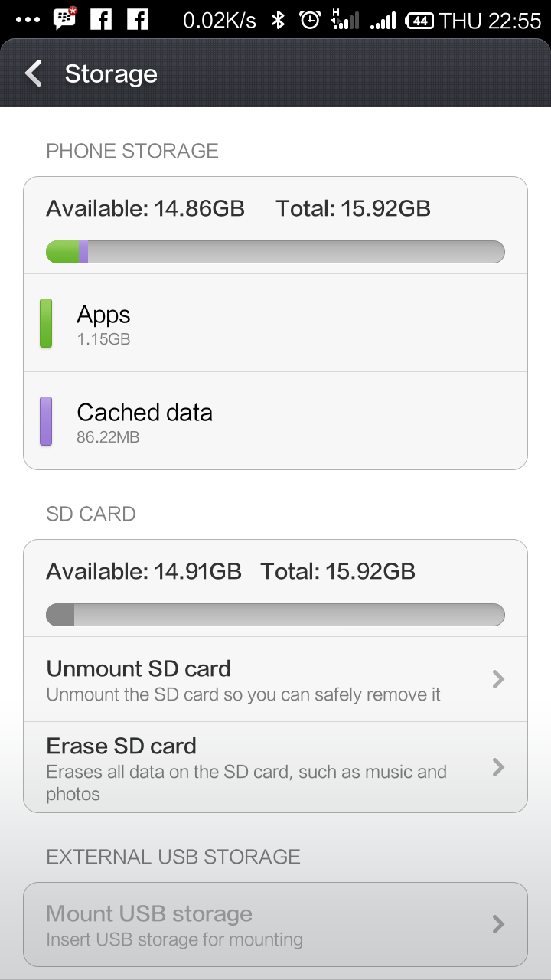Expand Unmount SD card options
551x980 pixels.
275,678
